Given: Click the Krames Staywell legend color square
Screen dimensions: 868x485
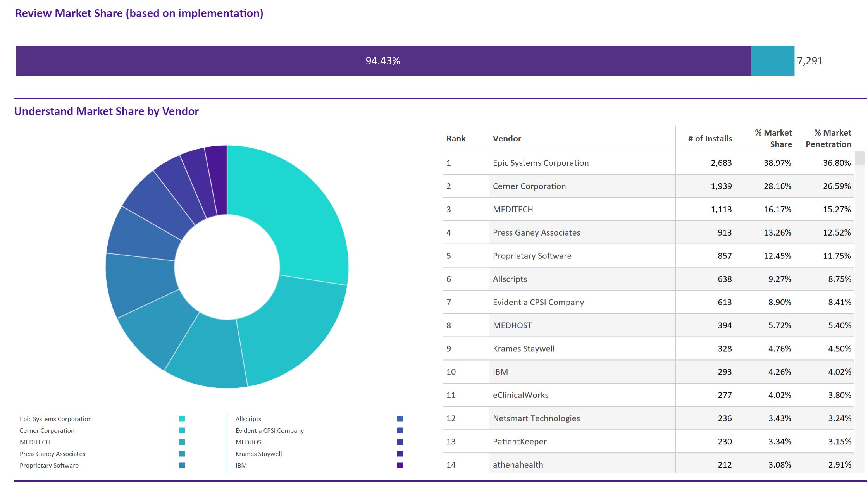Looking at the screenshot, I should point(400,454).
